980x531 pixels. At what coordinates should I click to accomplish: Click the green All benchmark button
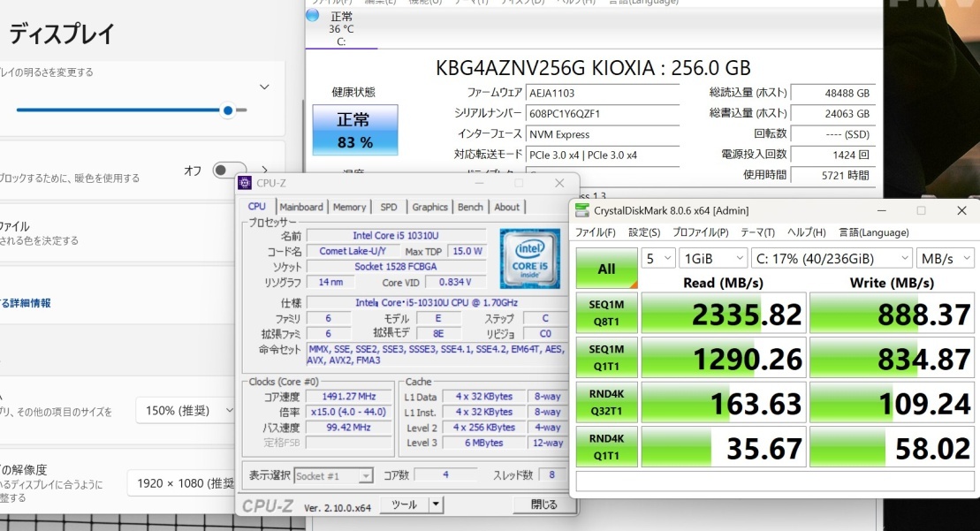[606, 269]
